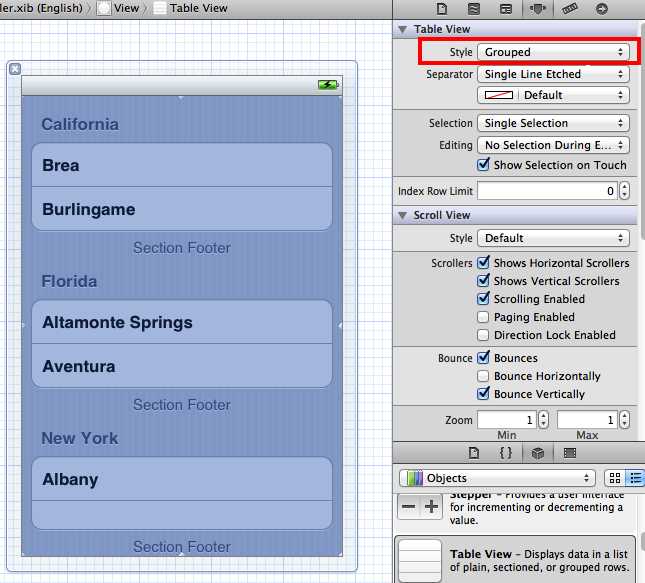Select the Altamonte Springs row
This screenshot has width=645, height=583.
[x=182, y=322]
